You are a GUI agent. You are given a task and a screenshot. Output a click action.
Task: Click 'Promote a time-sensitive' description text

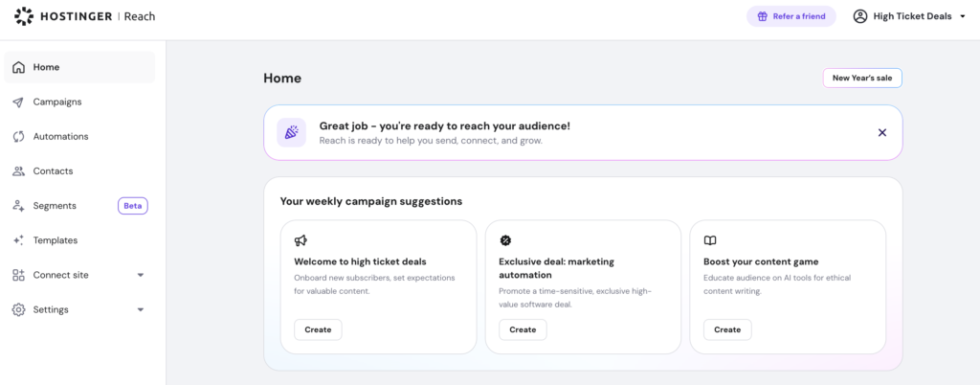pos(575,298)
